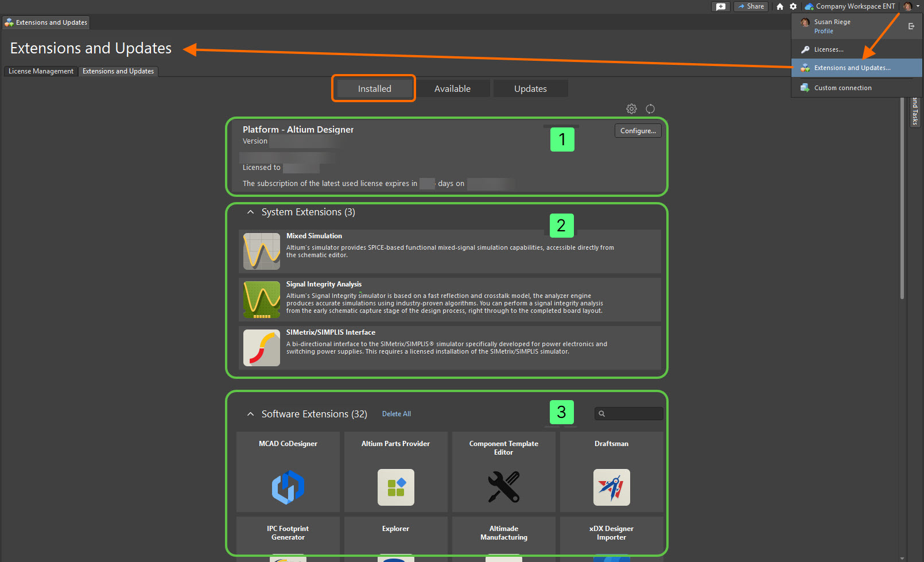This screenshot has height=562, width=924.
Task: Click the Company Workspace cloud icon
Action: click(809, 6)
